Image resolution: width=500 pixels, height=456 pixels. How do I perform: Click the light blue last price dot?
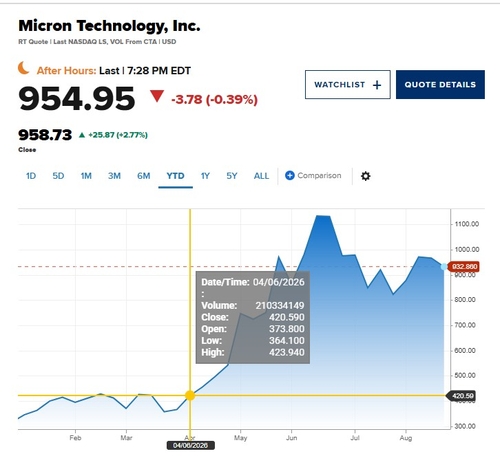[x=444, y=267]
